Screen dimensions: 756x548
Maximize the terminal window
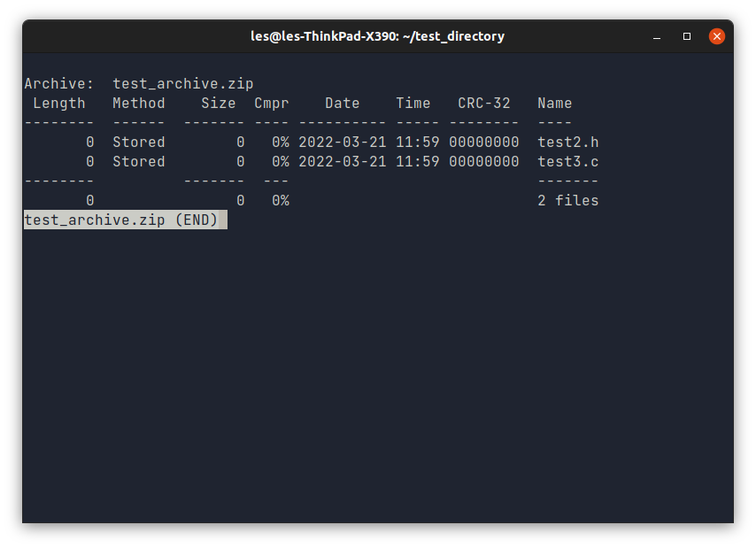(x=686, y=36)
